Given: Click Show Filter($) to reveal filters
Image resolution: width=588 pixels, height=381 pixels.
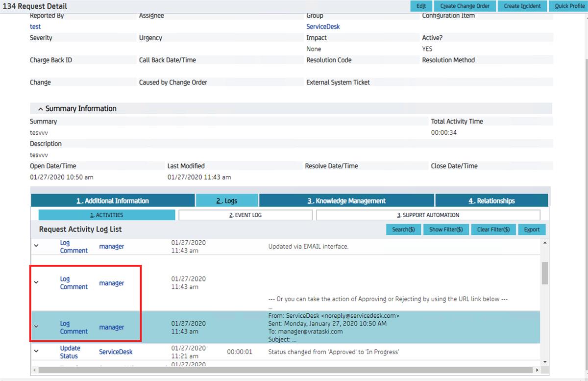Looking at the screenshot, I should [446, 229].
